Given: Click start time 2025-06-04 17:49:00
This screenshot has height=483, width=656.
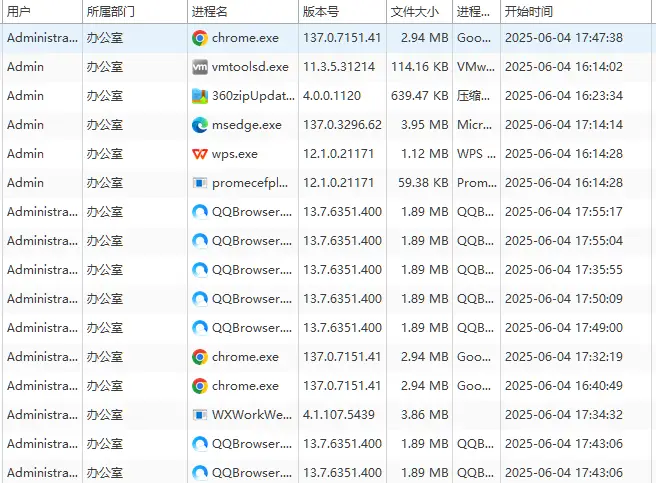Looking at the screenshot, I should [x=564, y=328].
